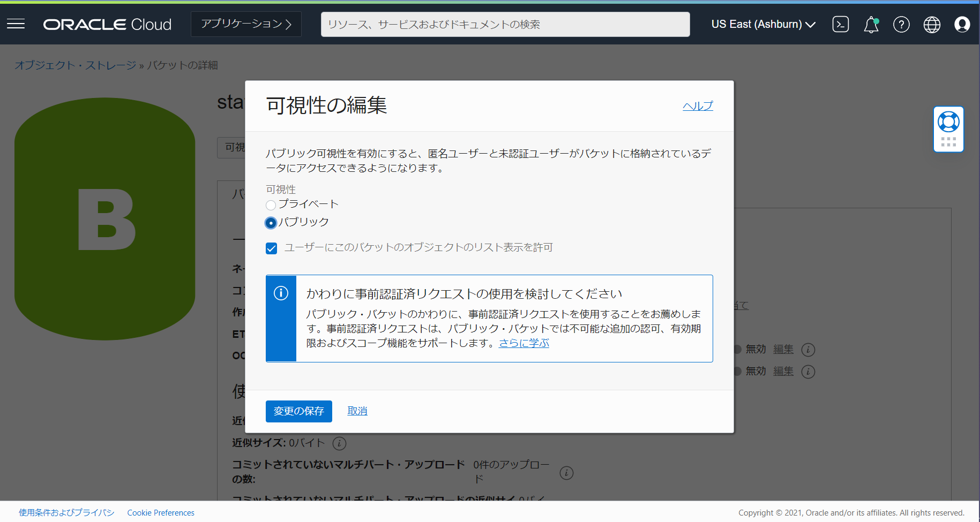Open the アプリケーション menu
This screenshot has width=980, height=522.
246,24
